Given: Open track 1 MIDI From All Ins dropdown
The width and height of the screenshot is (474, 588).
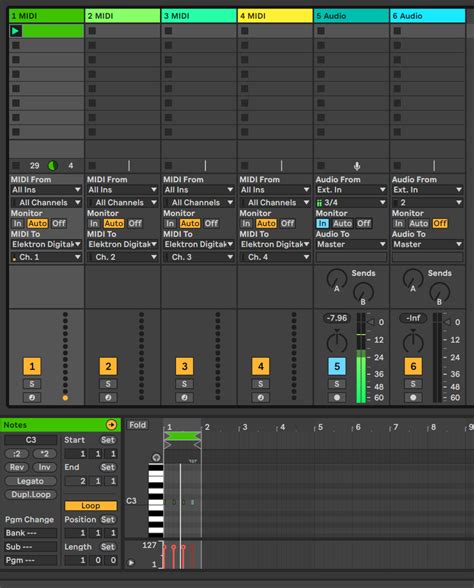Looking at the screenshot, I should [x=46, y=190].
